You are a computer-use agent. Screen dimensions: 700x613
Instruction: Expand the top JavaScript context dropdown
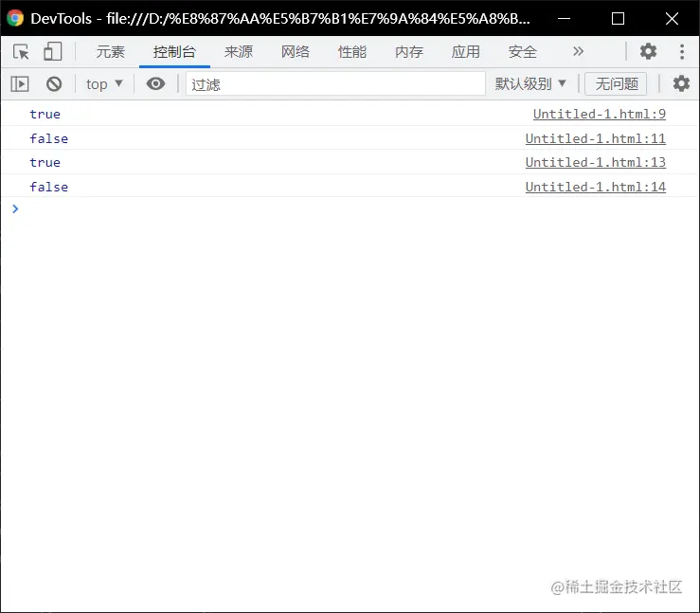(x=104, y=84)
